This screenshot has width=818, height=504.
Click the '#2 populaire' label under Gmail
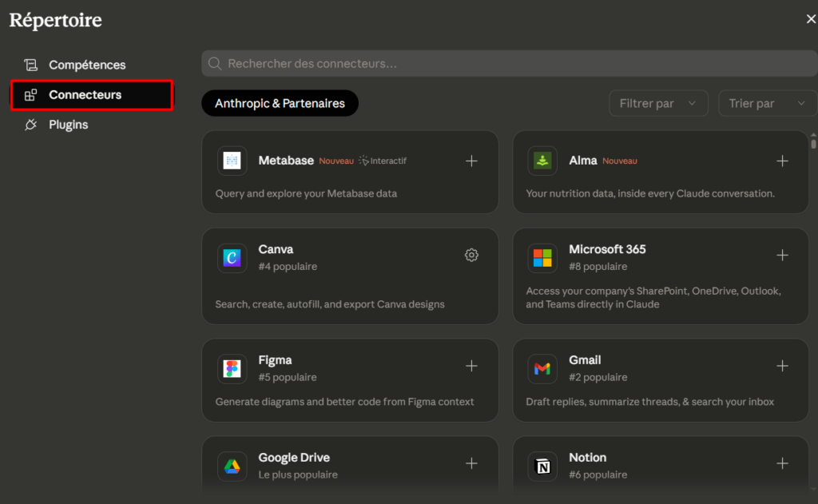click(598, 377)
